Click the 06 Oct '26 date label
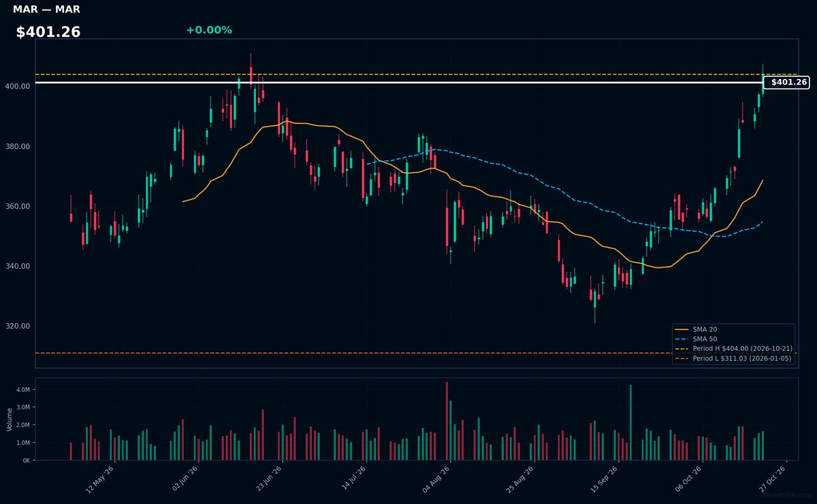 (689, 479)
